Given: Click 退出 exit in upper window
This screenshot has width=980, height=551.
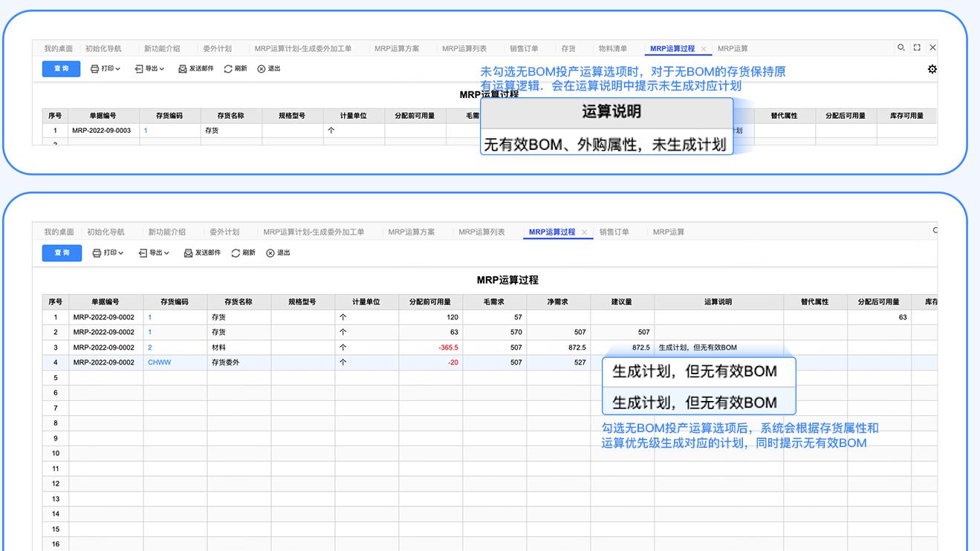Looking at the screenshot, I should pos(268,68).
